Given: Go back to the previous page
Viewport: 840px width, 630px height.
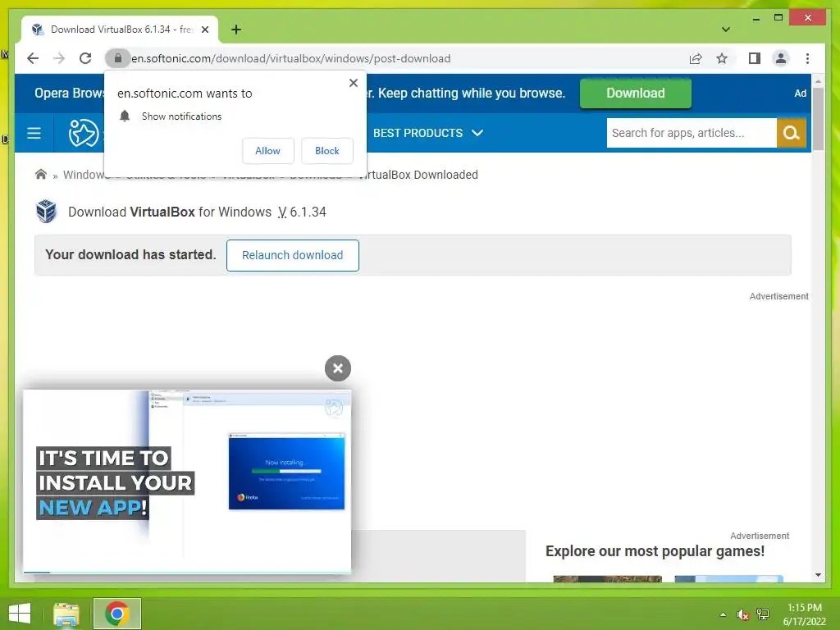Looking at the screenshot, I should click(x=33, y=58).
